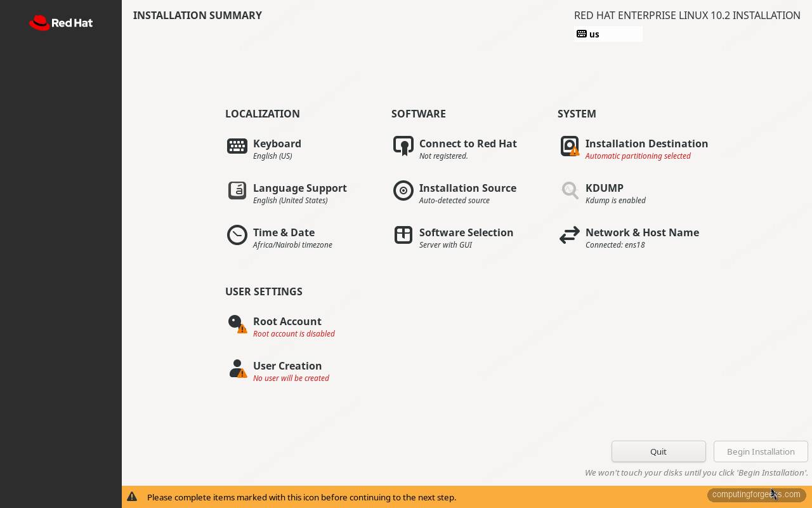Click 'No user will be created' text
The image size is (812, 508).
click(x=291, y=378)
